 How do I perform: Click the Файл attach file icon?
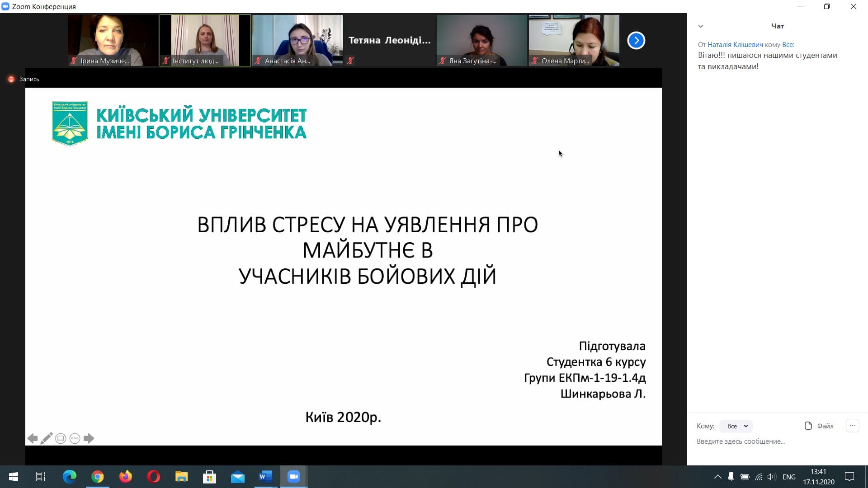[x=808, y=426]
